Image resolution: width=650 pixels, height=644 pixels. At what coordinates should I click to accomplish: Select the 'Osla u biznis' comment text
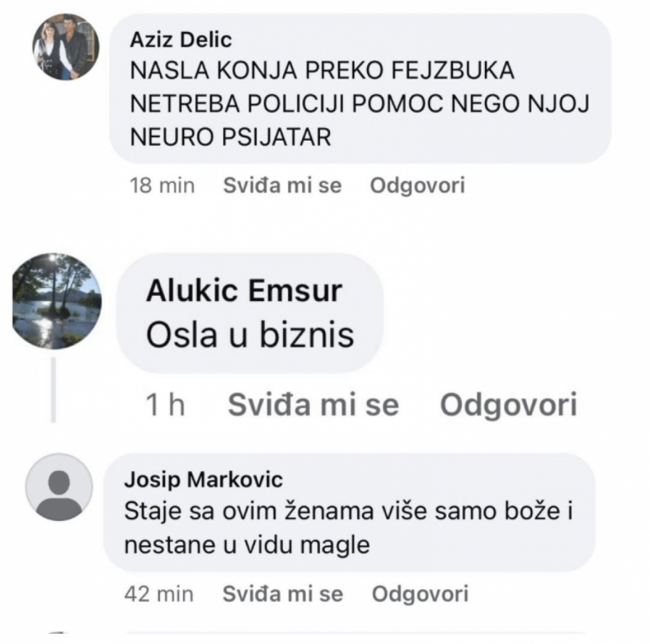click(250, 335)
